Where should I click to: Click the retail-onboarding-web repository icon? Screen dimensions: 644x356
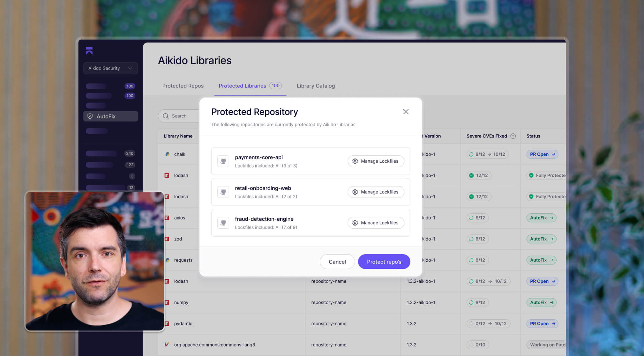click(223, 192)
